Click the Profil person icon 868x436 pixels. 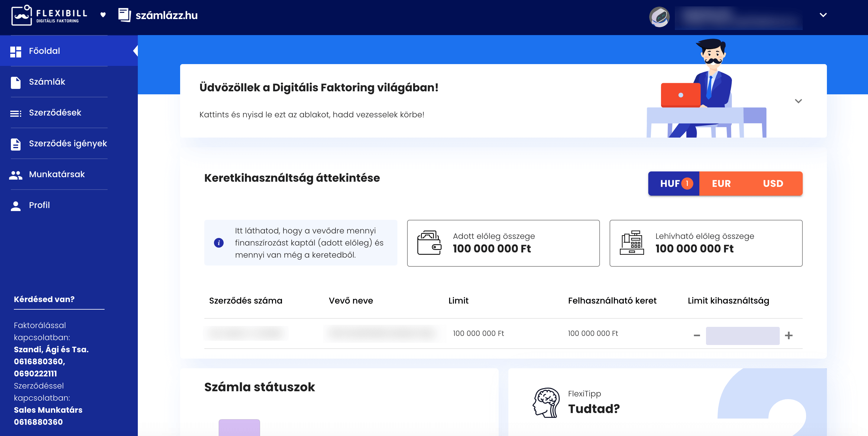click(x=15, y=206)
